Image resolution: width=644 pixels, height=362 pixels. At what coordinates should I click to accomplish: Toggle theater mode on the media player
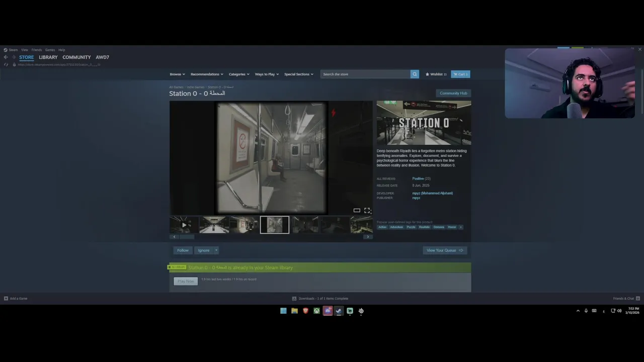click(x=357, y=211)
